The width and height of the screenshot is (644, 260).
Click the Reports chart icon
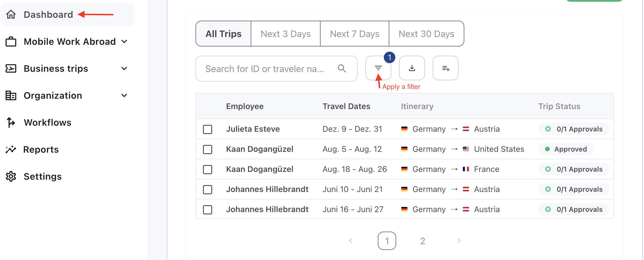(x=11, y=150)
